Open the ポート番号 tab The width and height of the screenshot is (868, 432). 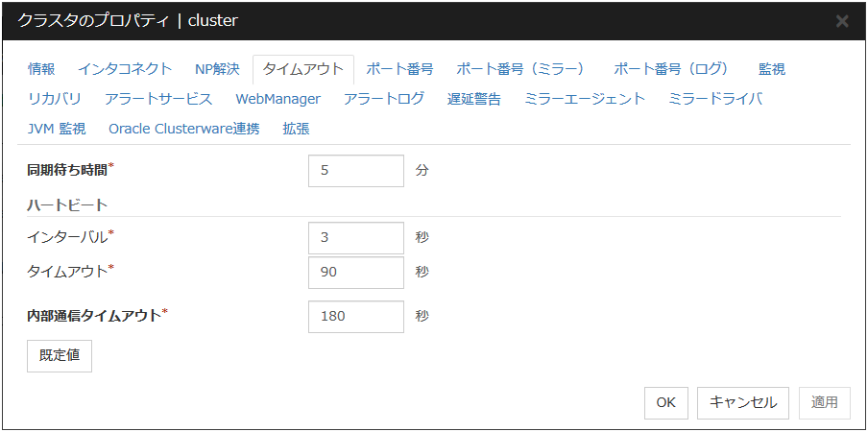click(399, 69)
